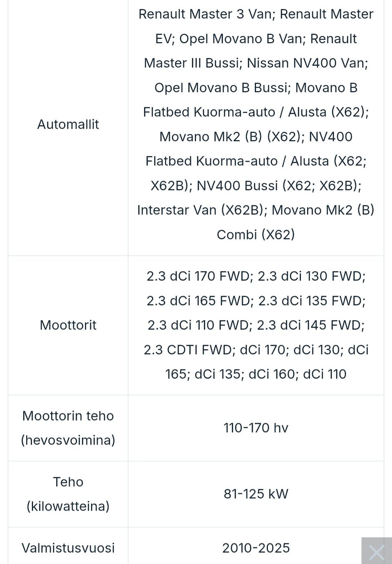Screen dimensions: 392x564
Task: Click the Renault Master 3 Van text
Action: coord(205,14)
